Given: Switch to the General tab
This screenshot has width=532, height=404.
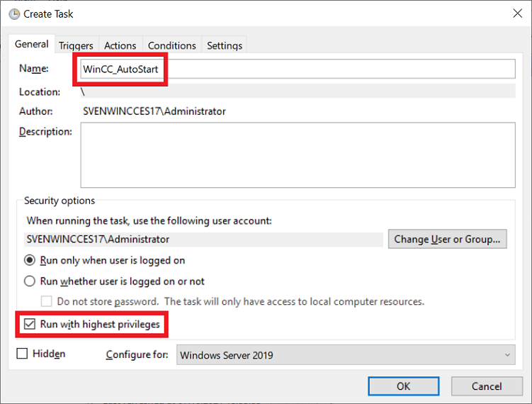Looking at the screenshot, I should [x=32, y=44].
